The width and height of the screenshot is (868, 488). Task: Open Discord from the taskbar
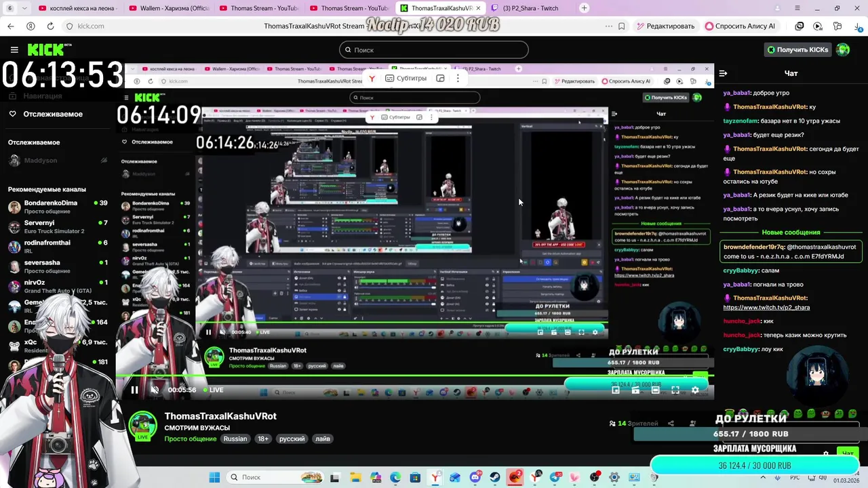point(475,477)
